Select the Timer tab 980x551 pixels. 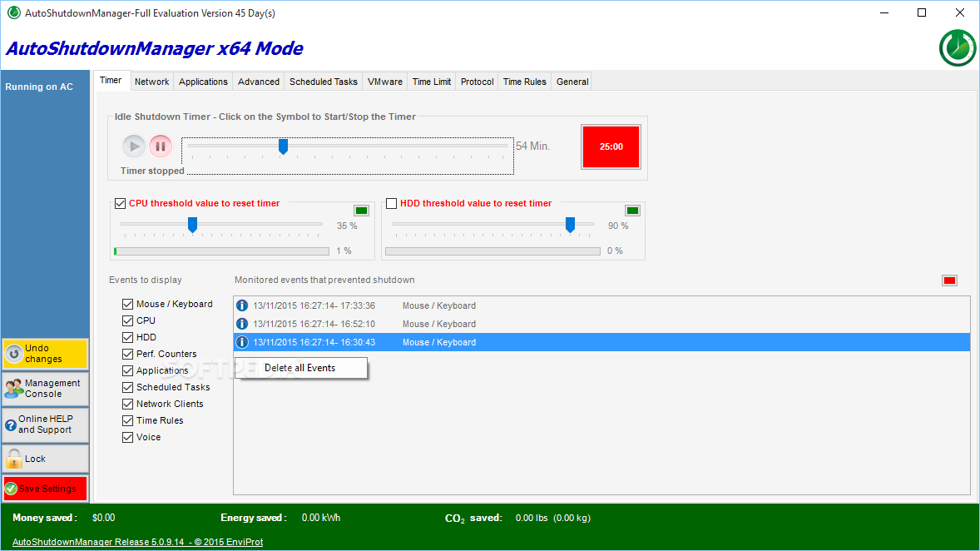[111, 81]
